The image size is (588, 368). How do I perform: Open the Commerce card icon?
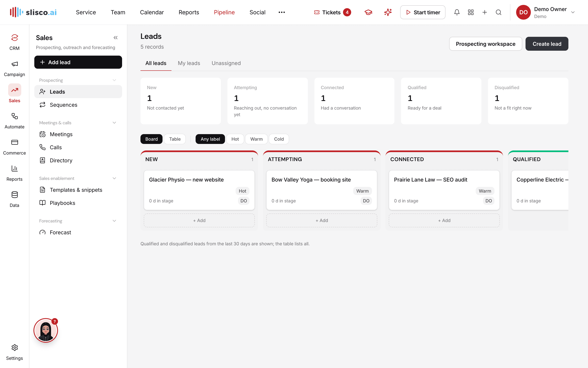tap(14, 142)
